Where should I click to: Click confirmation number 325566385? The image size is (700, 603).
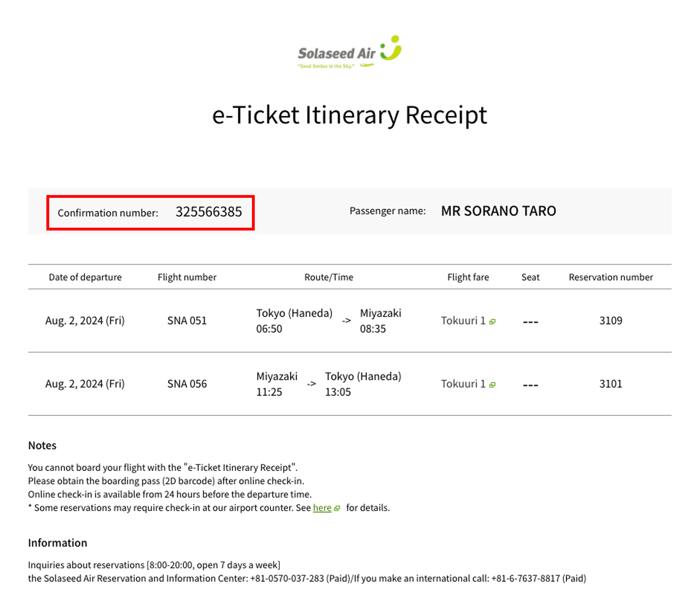(x=208, y=212)
